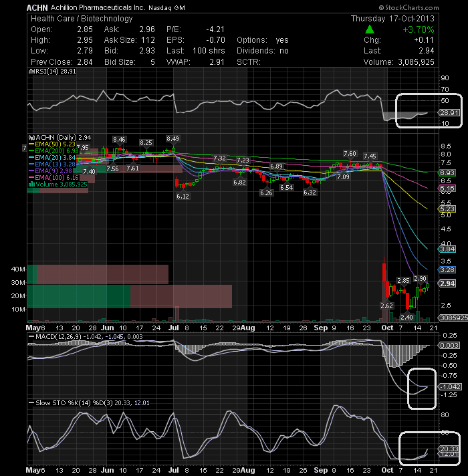Click the 8.49 peak price label
This screenshot has width=468, height=476.
coord(172,139)
